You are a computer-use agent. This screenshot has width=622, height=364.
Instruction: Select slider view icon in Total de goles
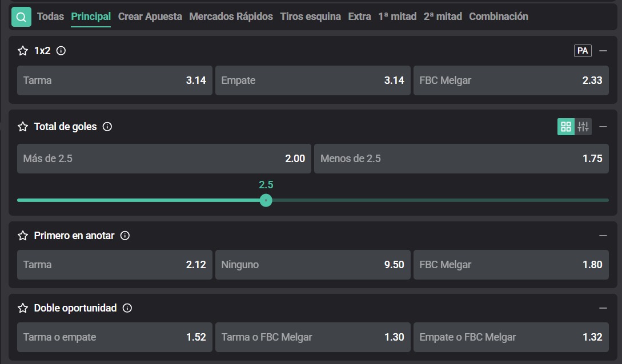coord(583,127)
